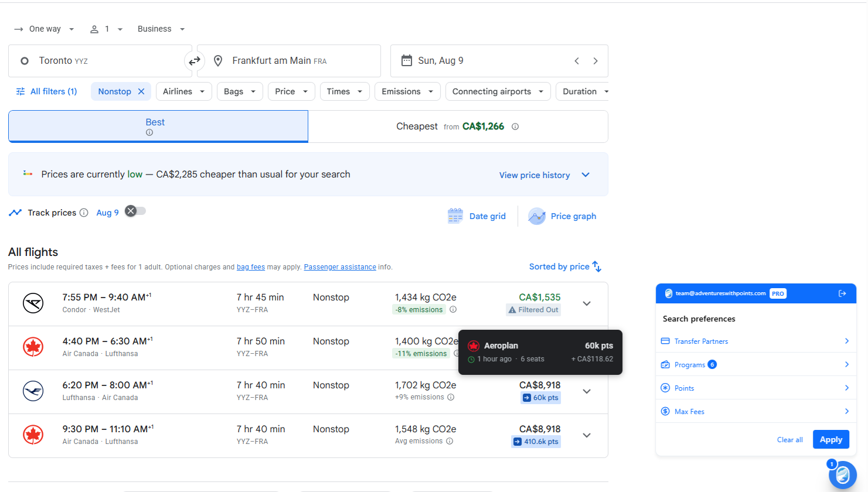
Task: Open View price history link
Action: [535, 175]
